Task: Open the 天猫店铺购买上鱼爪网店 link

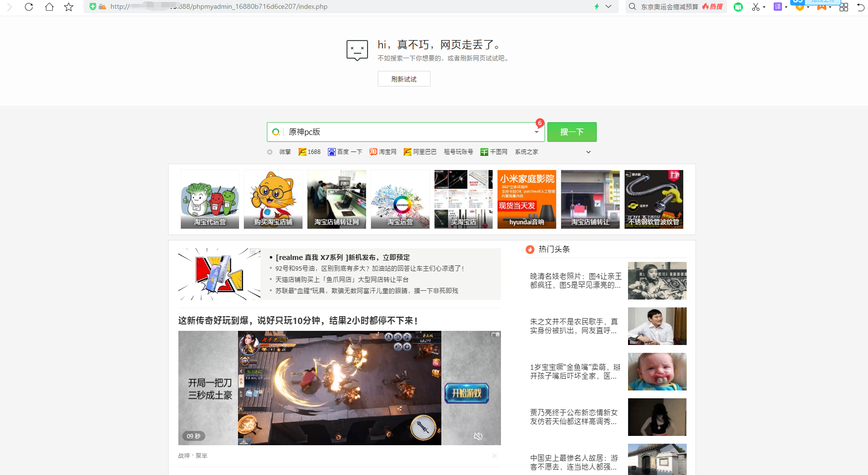Action: click(342, 280)
